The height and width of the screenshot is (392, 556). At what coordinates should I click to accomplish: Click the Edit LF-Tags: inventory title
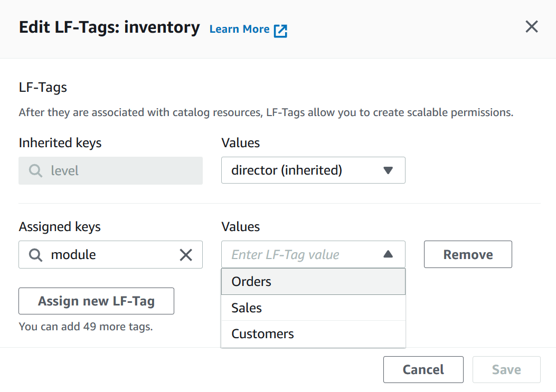coord(109,27)
